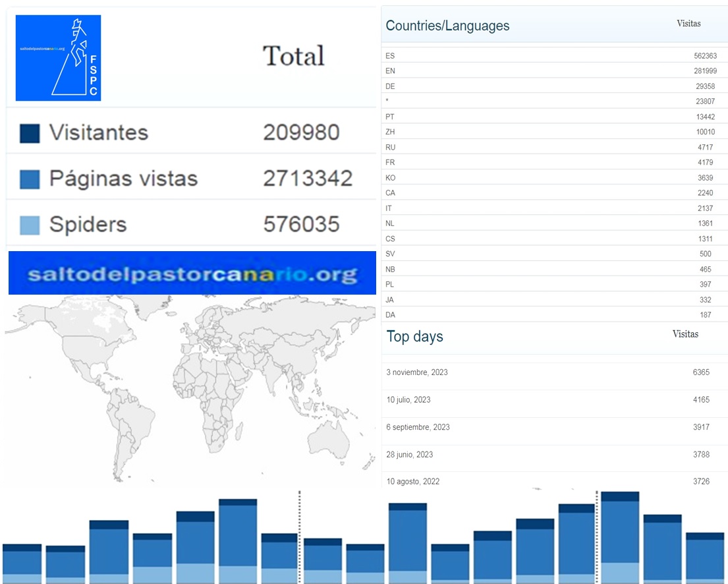728x584 pixels.
Task: Click the medium blue Páginas vistas legend square
Action: [30, 179]
